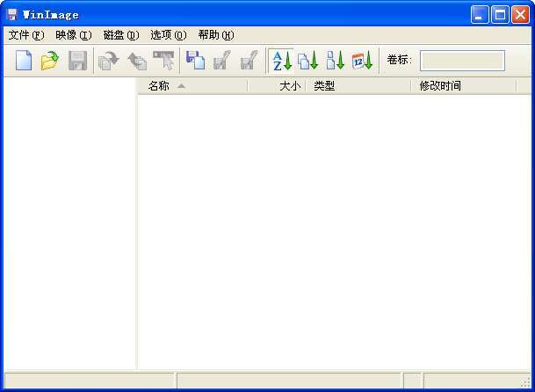Open the 选项(O) menu
Image resolution: width=535 pixels, height=392 pixels.
tap(169, 35)
